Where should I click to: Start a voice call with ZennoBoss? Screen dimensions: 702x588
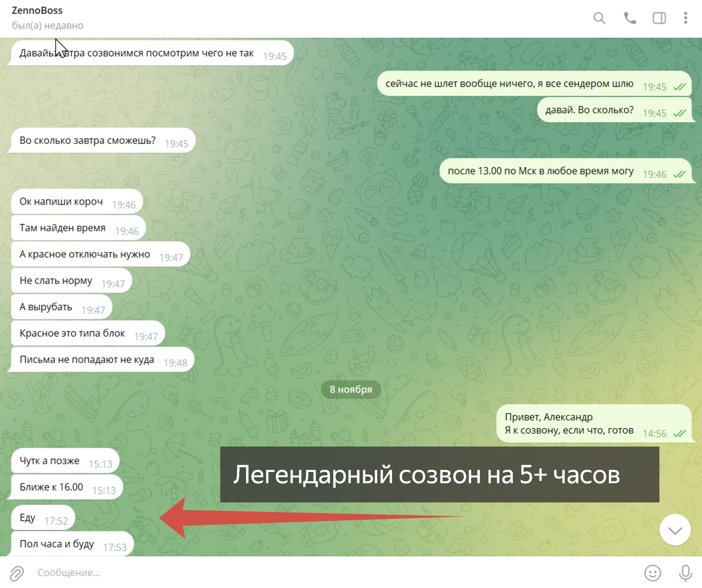pos(630,18)
